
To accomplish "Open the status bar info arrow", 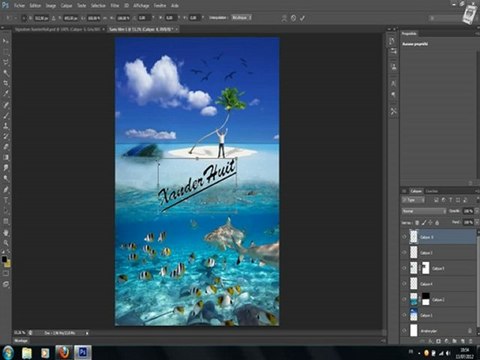I will 87,333.
